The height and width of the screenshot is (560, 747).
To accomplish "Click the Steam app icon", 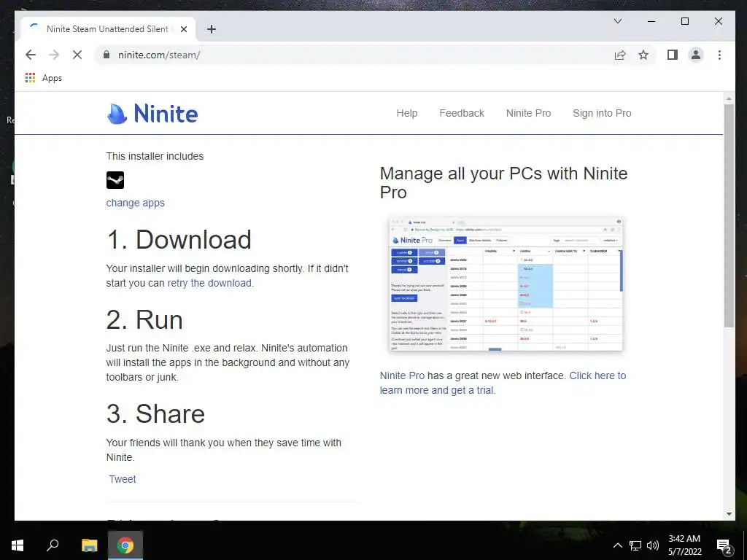I will (115, 180).
